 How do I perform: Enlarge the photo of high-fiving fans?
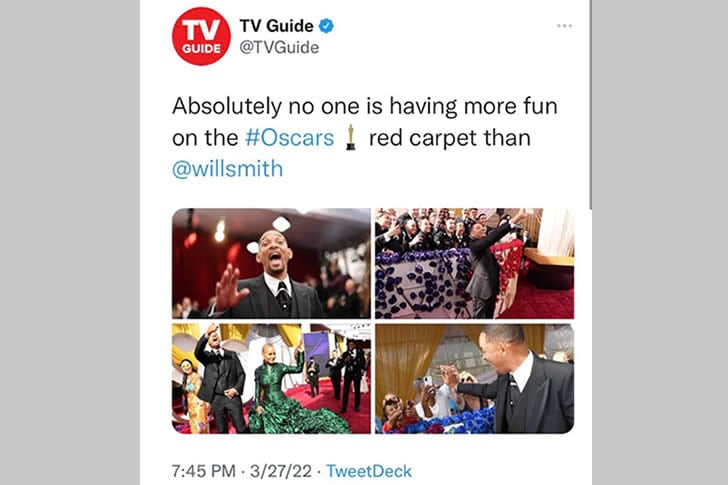(474, 379)
